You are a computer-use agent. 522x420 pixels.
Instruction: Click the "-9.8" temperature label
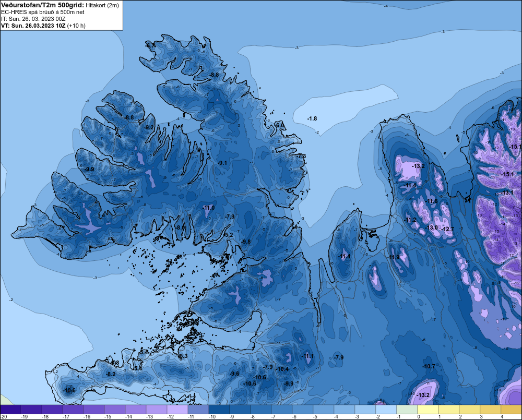(246, 242)
